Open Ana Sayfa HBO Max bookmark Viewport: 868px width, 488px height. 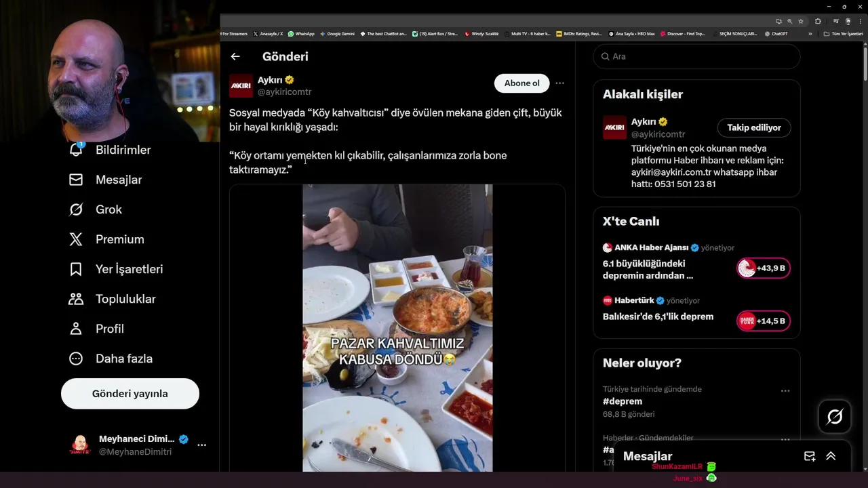(632, 33)
